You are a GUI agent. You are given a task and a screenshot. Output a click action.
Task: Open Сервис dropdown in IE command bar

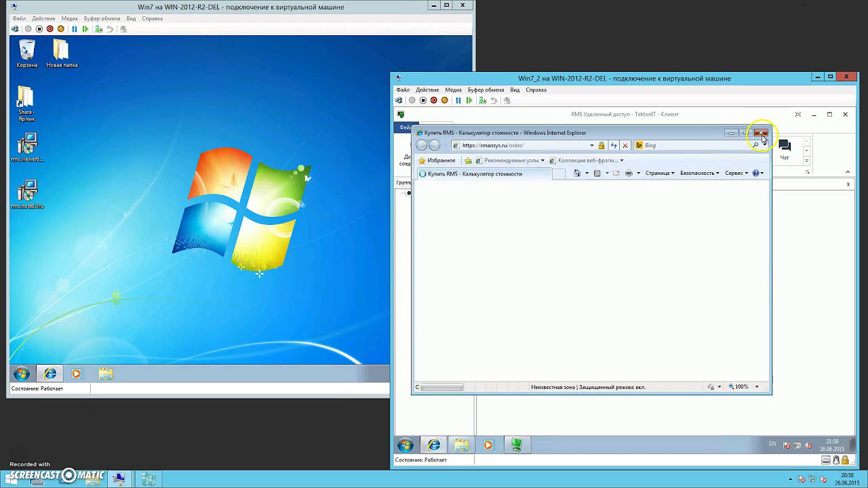pos(736,174)
